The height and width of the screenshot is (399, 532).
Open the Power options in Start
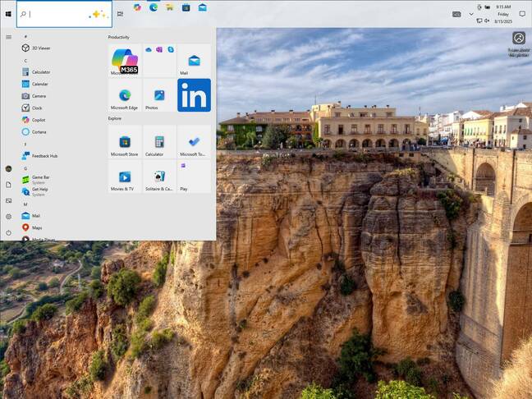[8, 232]
